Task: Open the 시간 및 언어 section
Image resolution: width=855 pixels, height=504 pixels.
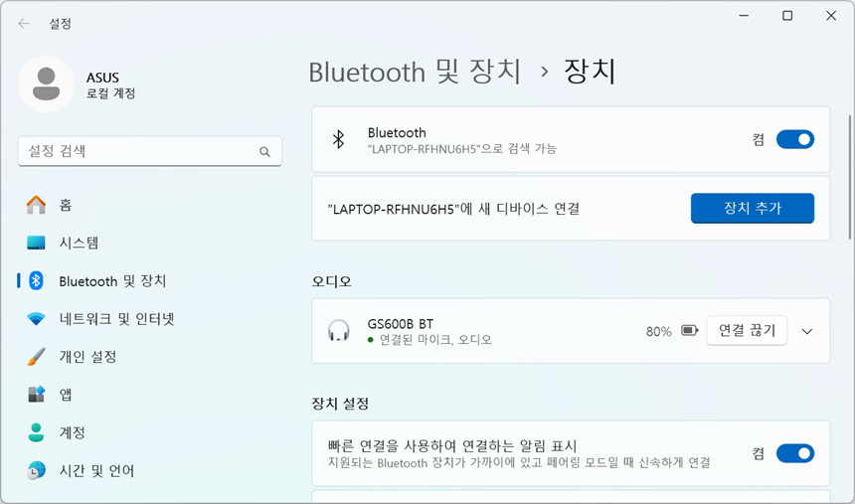Action: tap(96, 470)
